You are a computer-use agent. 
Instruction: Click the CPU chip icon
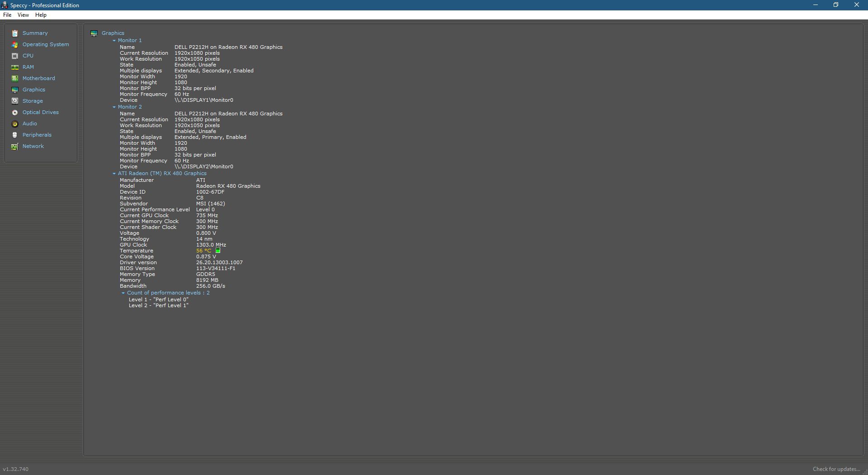(x=15, y=56)
